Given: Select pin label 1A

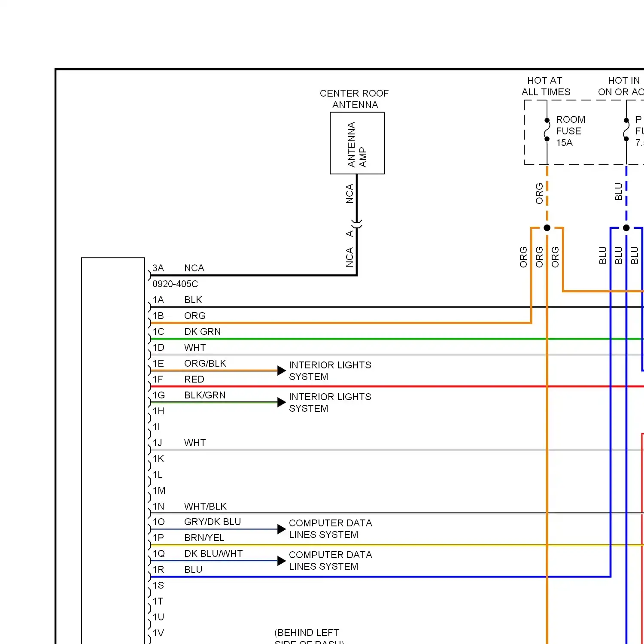Looking at the screenshot, I should [158, 300].
